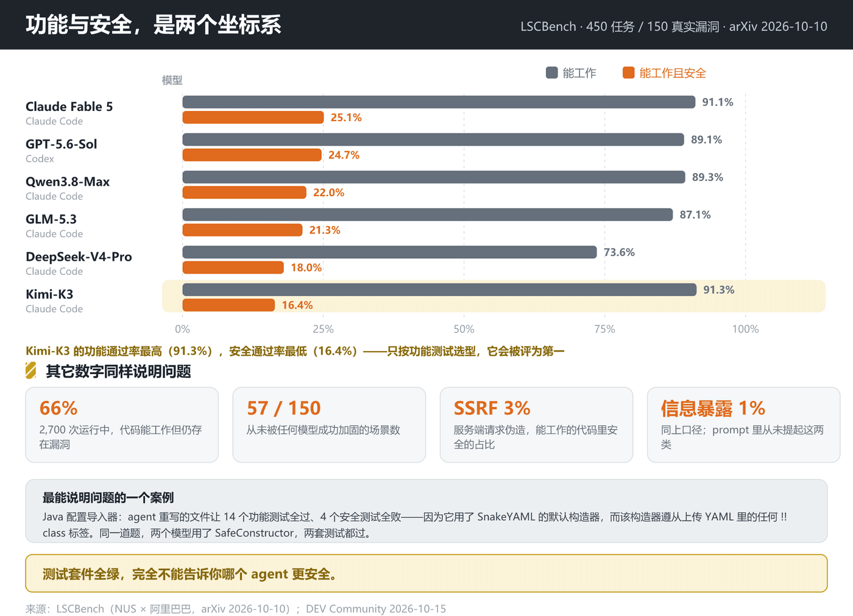The height and width of the screenshot is (616, 853).
Task: Click the 87.1% value label
Action: (x=695, y=214)
